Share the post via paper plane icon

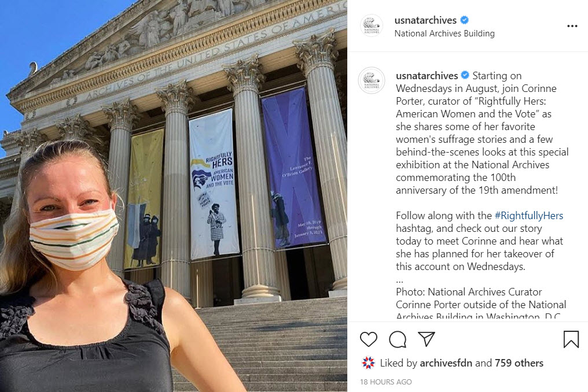pyautogui.click(x=427, y=339)
